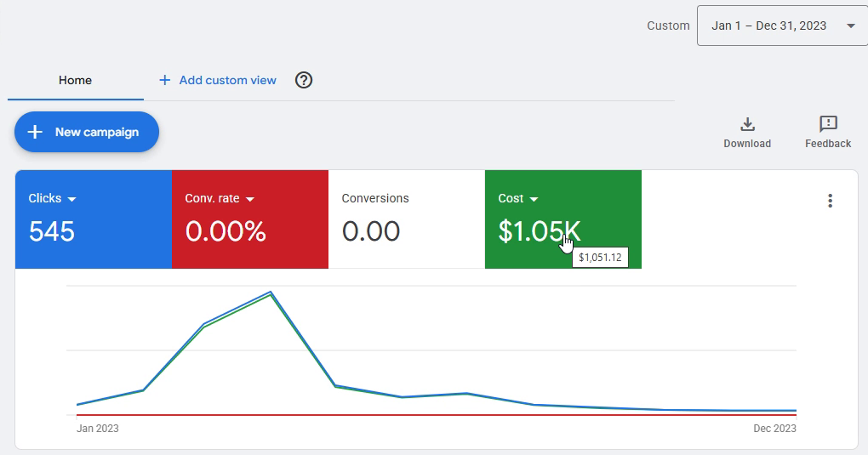
Task: Expand the Cost metric dropdown arrow
Action: pyautogui.click(x=534, y=199)
